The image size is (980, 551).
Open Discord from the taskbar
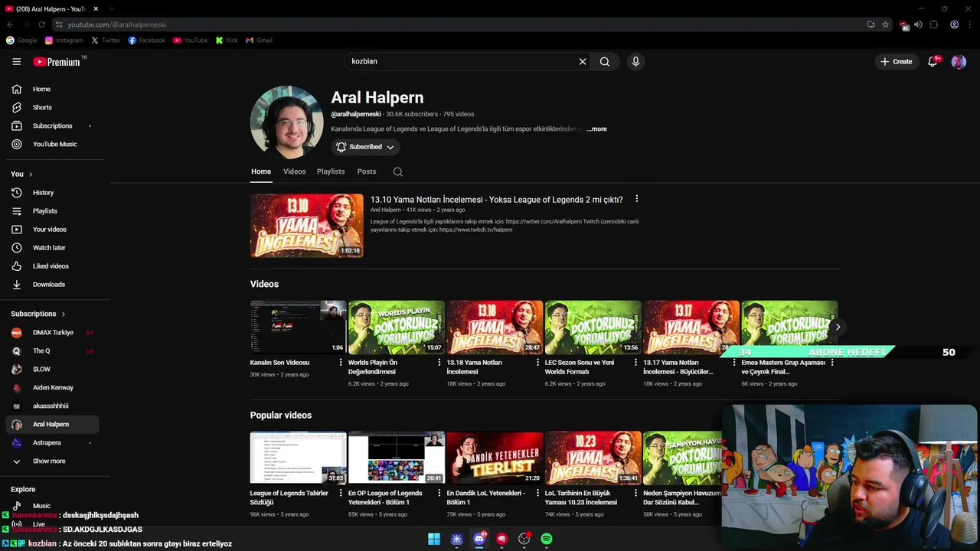(479, 539)
